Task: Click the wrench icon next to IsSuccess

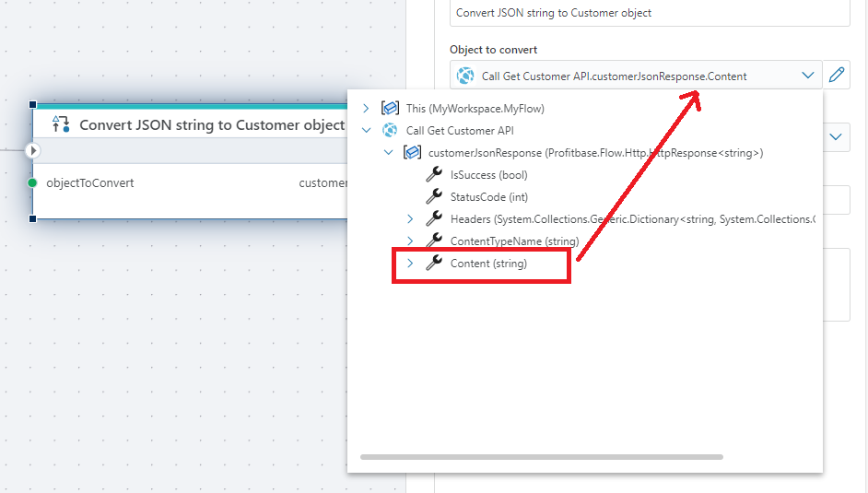Action: click(x=434, y=175)
